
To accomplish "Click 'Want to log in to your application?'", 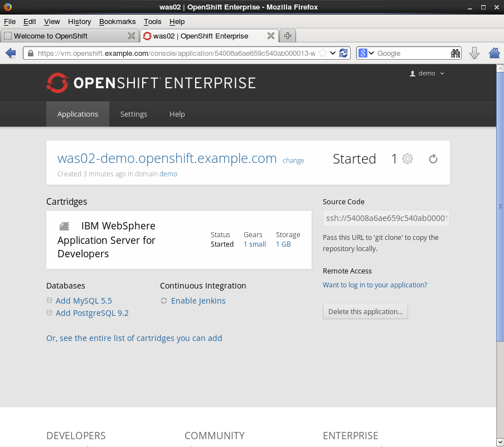I will point(375,285).
